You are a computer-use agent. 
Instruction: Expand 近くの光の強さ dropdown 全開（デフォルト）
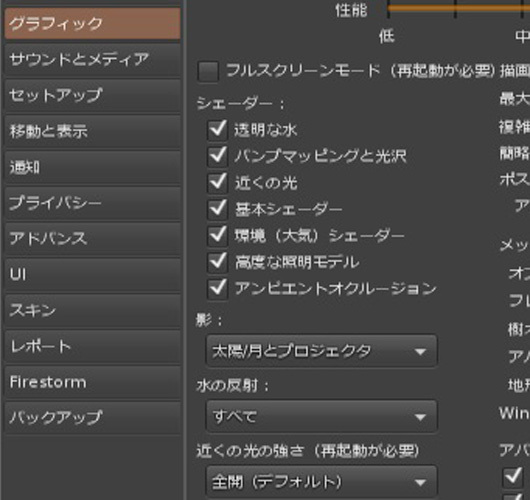coord(321,482)
